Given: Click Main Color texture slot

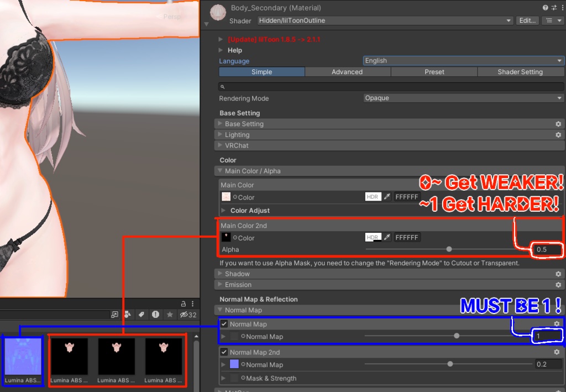Looking at the screenshot, I should (x=226, y=197).
